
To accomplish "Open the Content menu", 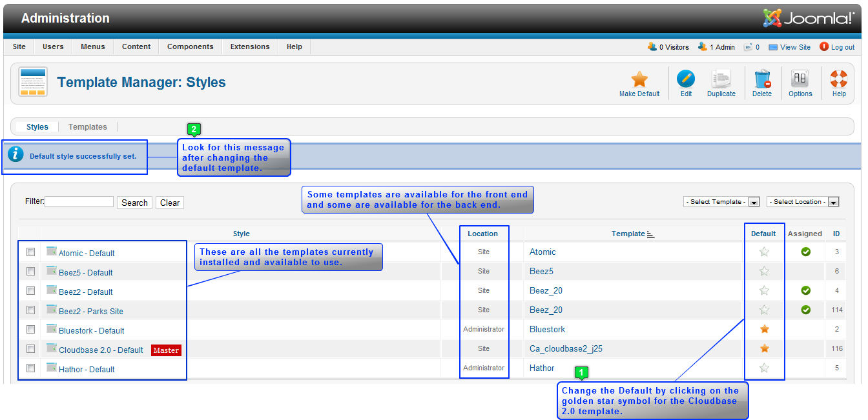I will 136,46.
